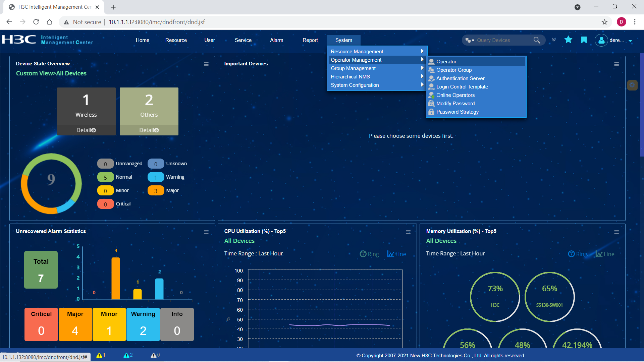Click the Password Strategy lock icon

(x=431, y=112)
